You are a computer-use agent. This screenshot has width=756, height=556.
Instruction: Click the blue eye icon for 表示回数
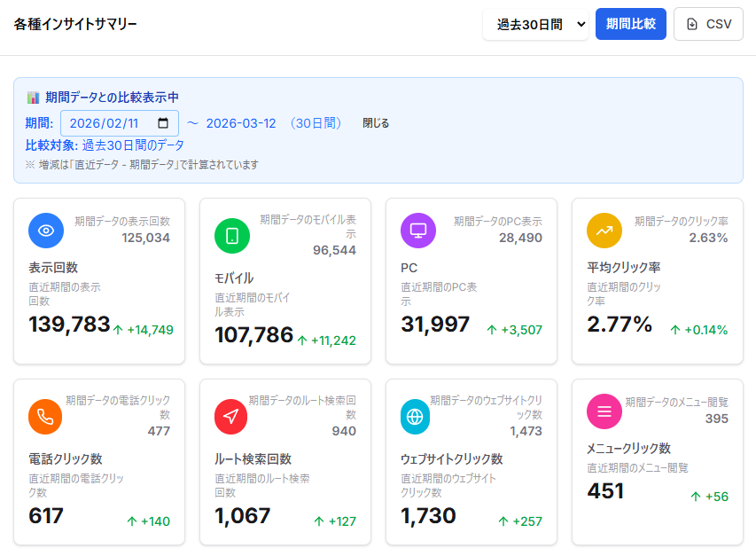click(46, 231)
